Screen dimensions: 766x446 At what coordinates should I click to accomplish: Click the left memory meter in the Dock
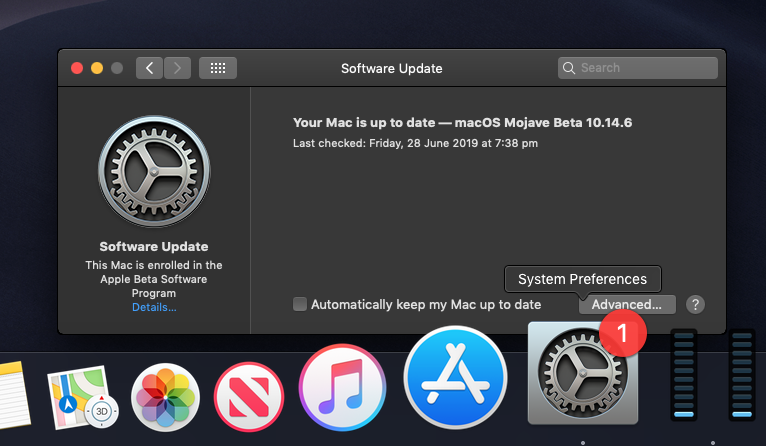(x=684, y=375)
